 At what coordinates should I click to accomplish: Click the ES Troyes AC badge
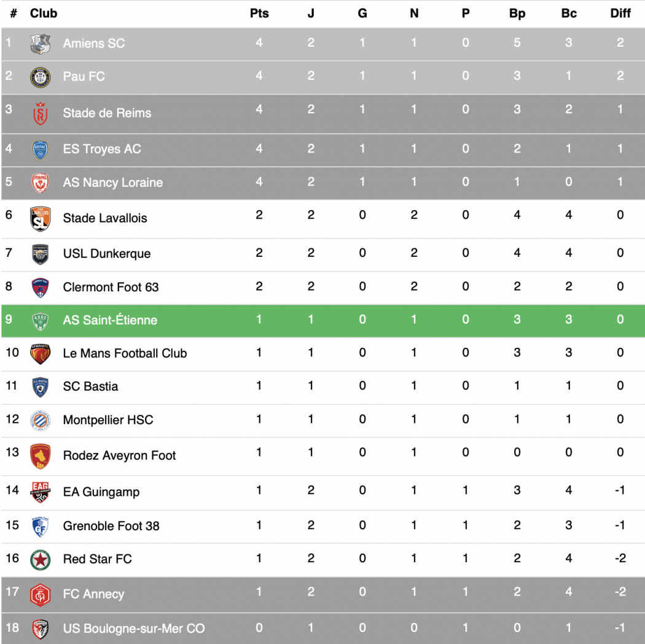(41, 150)
